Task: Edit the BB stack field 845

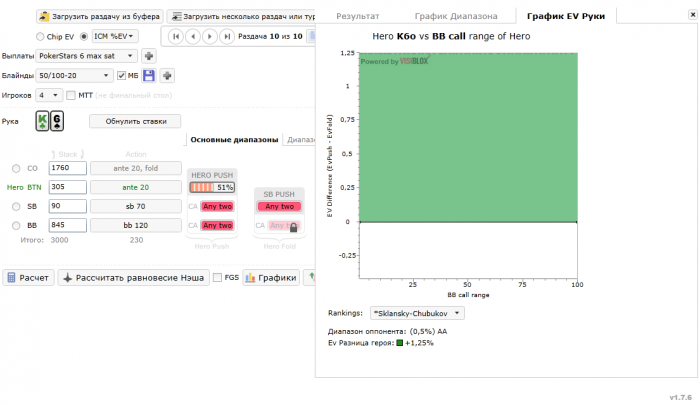Action: point(67,225)
